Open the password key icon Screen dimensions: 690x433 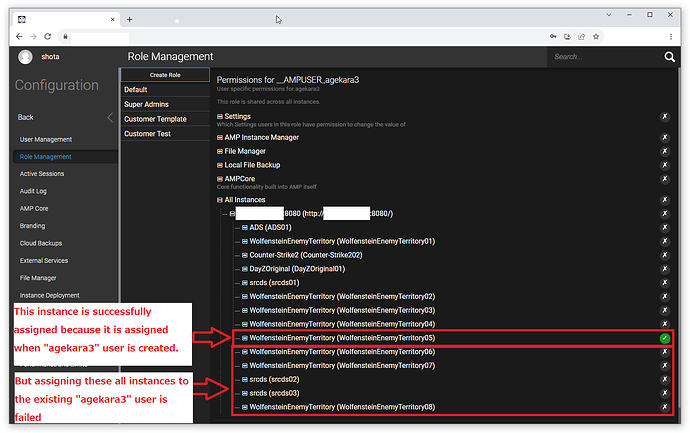coord(553,37)
